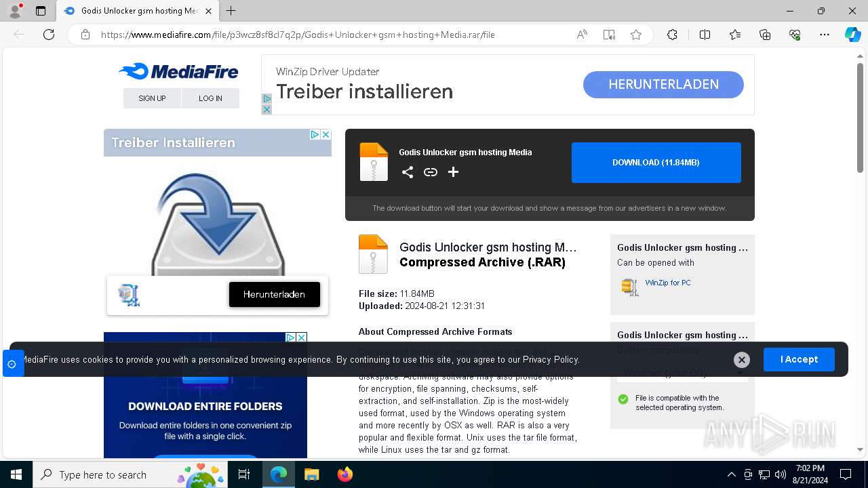Click DOWNLOAD (11.84MB) button
This screenshot has height=488, width=868.
coord(656,163)
